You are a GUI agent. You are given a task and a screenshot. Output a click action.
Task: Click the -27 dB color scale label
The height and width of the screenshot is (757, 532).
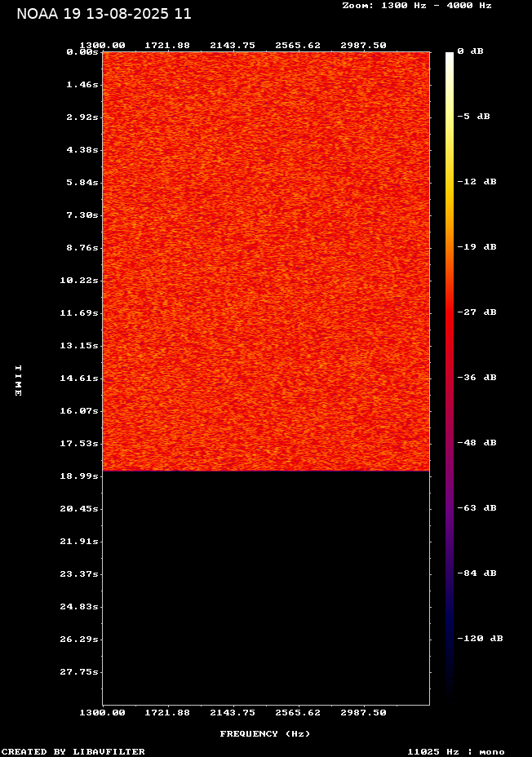coord(477,312)
